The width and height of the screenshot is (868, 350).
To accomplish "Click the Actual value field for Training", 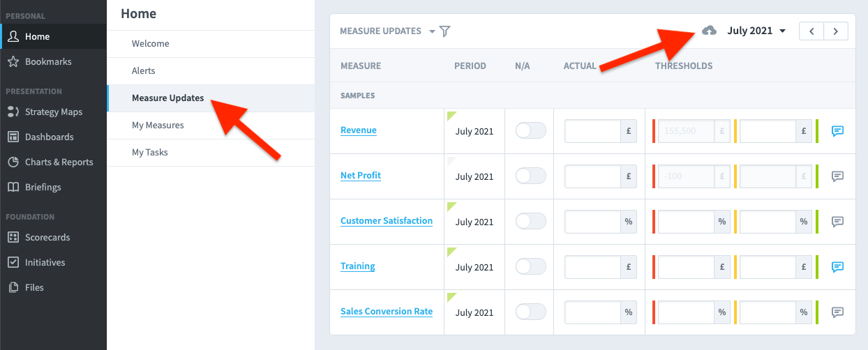I will click(x=592, y=267).
